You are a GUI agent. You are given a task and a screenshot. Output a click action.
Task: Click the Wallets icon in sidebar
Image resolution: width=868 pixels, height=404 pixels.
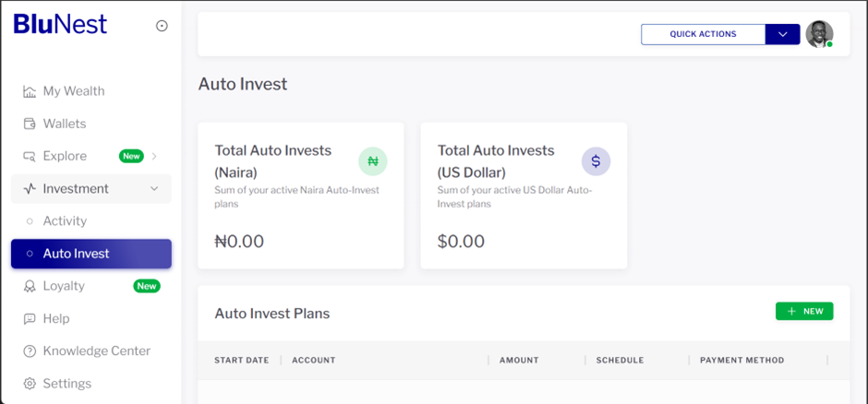pos(30,124)
